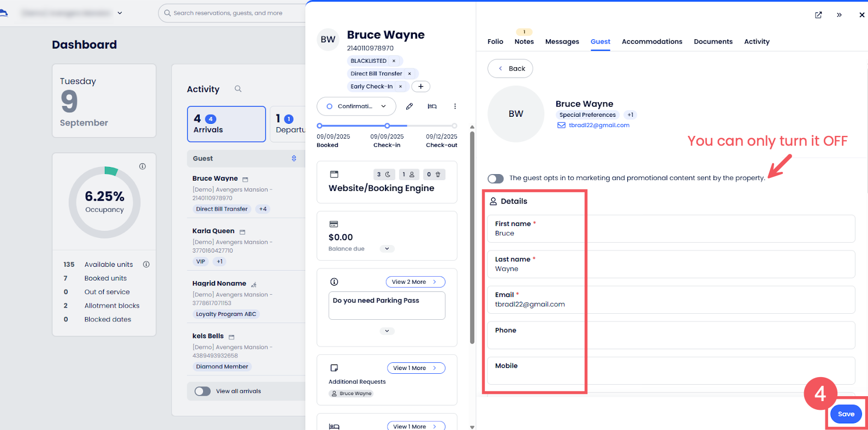This screenshot has height=430, width=868.
Task: Click the Save button
Action: [x=846, y=414]
